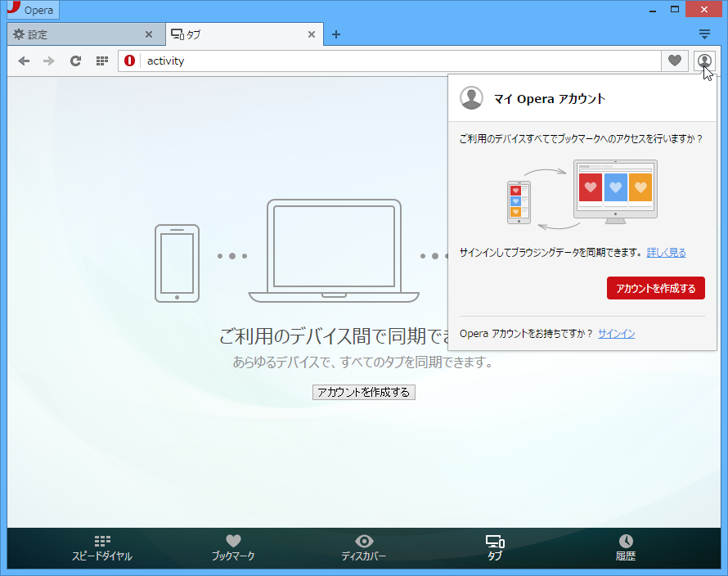Bookmark this page using the heart icon
Viewport: 728px width, 576px height.
tap(675, 61)
